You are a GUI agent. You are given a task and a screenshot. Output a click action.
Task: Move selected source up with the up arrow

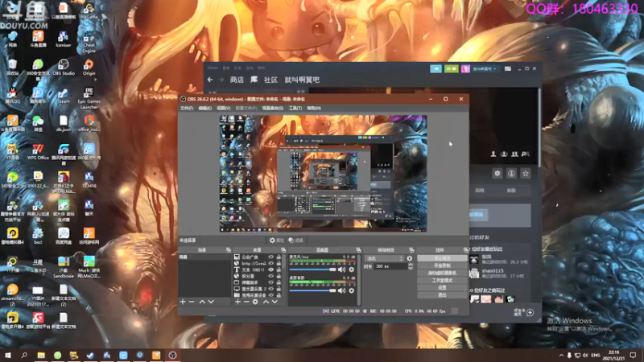(266, 302)
